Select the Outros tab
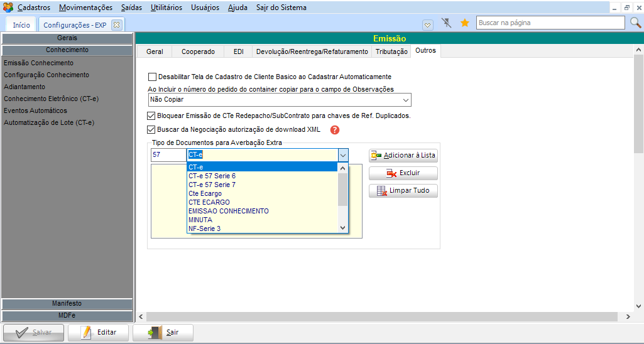Screen dimensions: 644x344 [x=425, y=50]
